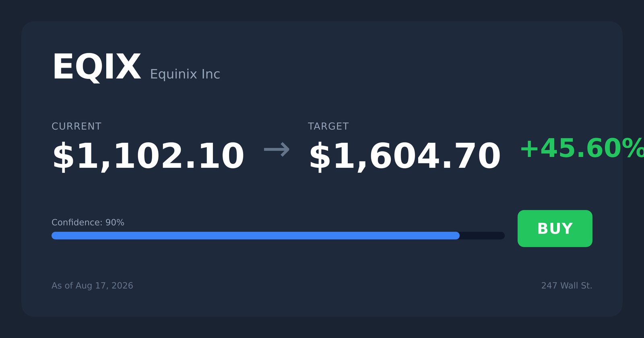644x338 pixels.
Task: Select the $1,102.10 current price
Action: (x=148, y=157)
